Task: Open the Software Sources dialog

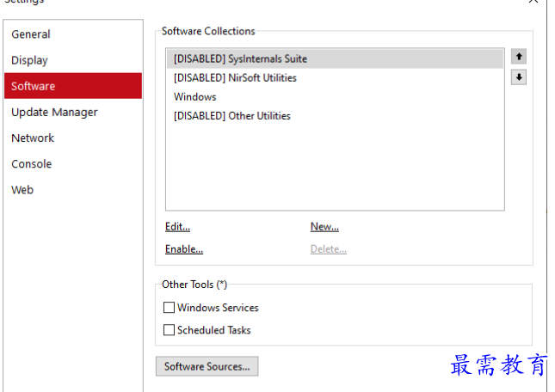Action: click(x=207, y=367)
